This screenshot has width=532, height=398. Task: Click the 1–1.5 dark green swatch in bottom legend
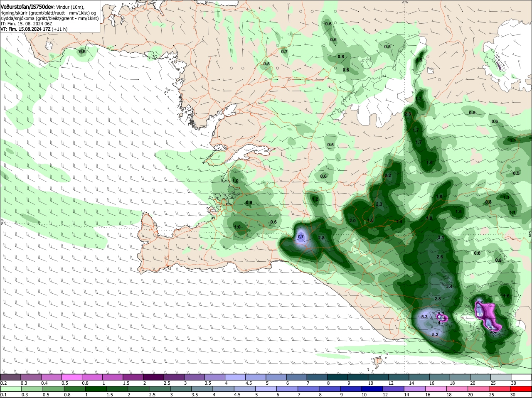[95, 388]
